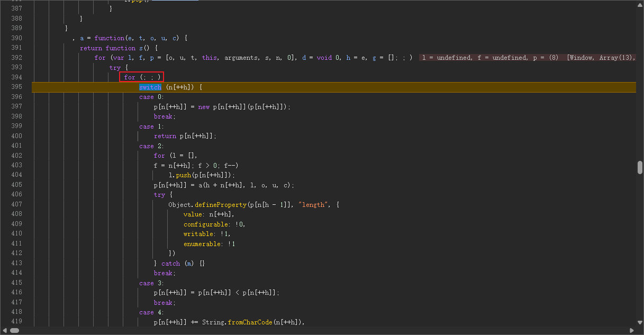Click the 'break;' on line 414

click(x=165, y=273)
